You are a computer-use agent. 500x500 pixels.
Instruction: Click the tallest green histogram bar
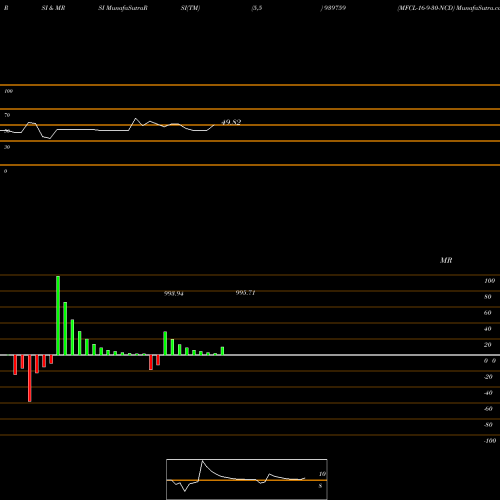(x=58, y=315)
